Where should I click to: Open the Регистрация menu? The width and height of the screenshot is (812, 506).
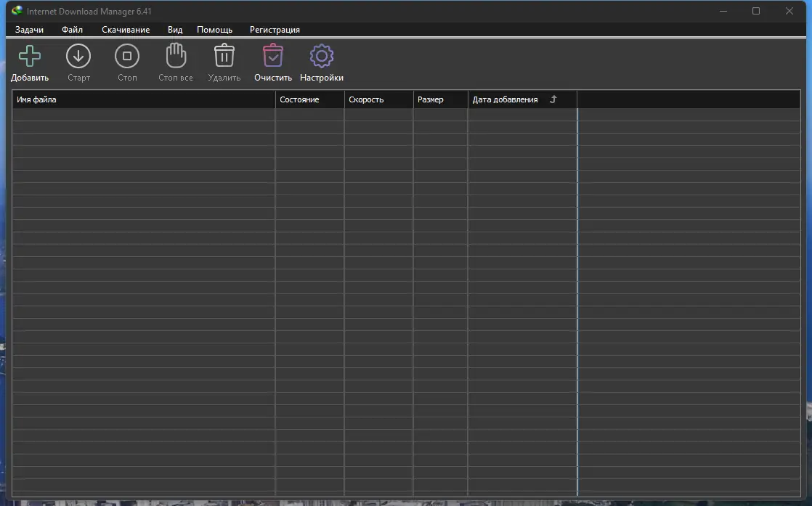[275, 30]
